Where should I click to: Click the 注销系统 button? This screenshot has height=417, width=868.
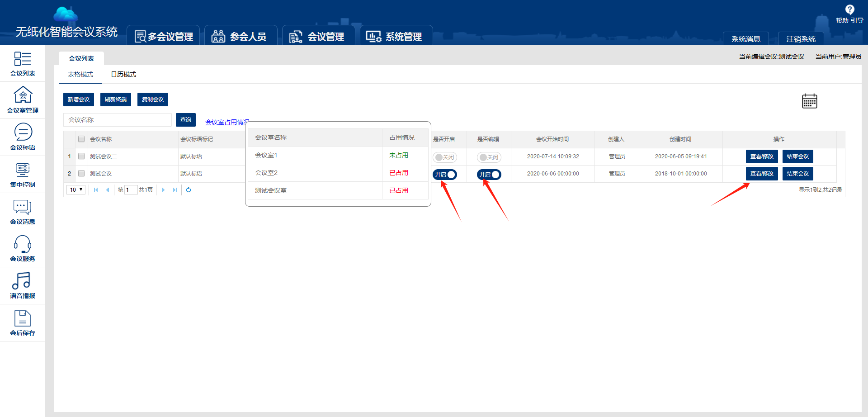(x=801, y=39)
